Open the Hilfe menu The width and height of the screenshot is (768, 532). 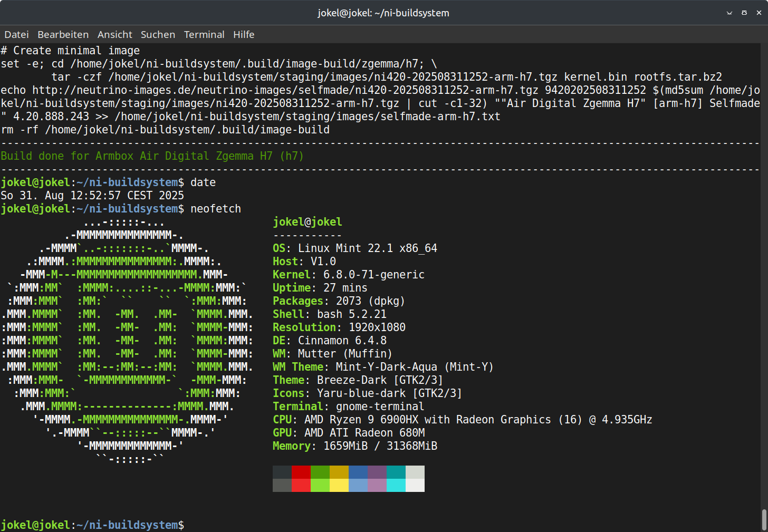click(x=244, y=35)
